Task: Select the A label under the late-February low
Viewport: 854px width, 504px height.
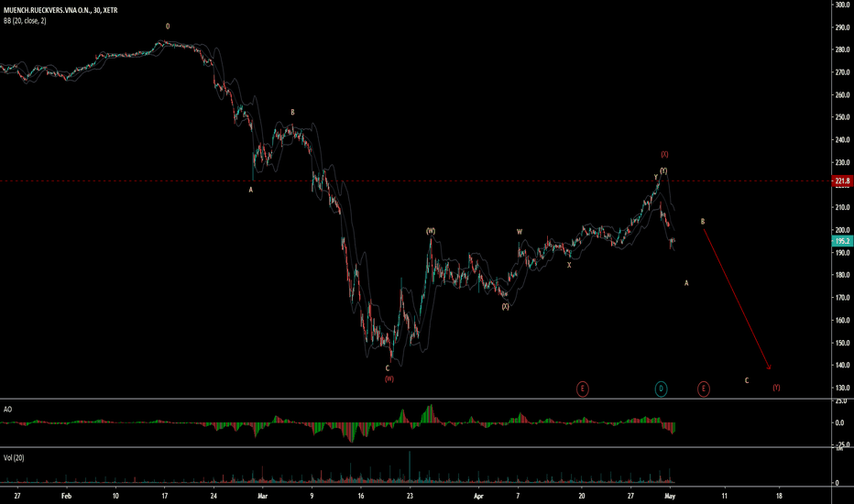Action: [x=250, y=190]
